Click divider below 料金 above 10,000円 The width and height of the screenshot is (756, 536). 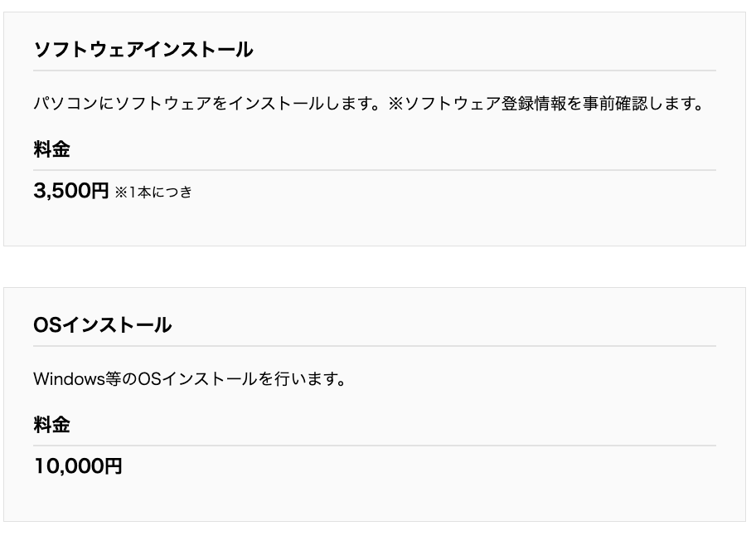pyautogui.click(x=375, y=446)
